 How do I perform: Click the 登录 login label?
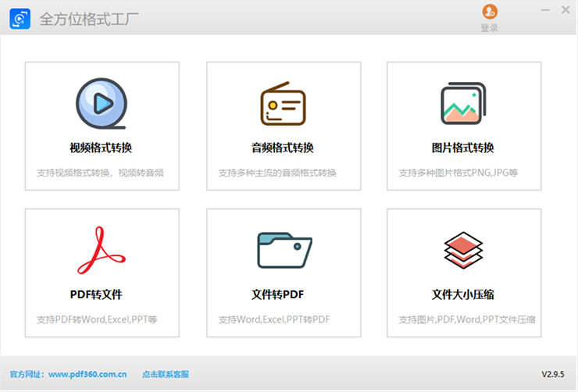pos(490,28)
